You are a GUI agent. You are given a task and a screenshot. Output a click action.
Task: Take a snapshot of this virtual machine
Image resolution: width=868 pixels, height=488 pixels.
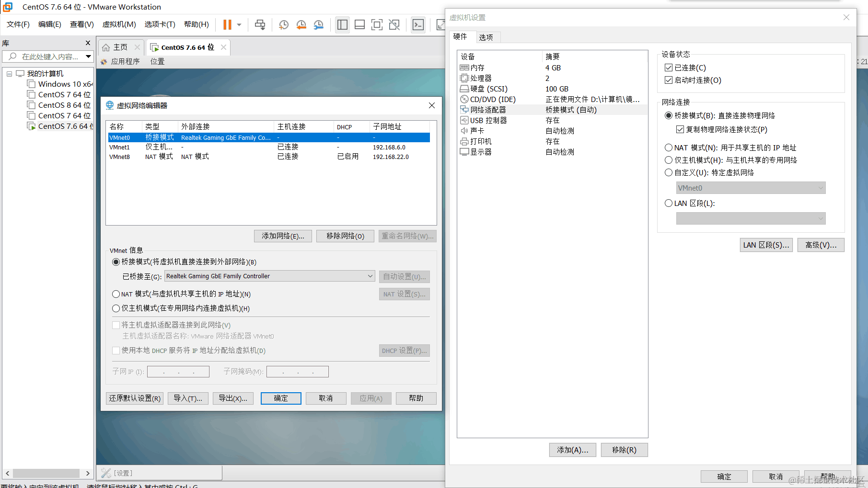pyautogui.click(x=284, y=24)
